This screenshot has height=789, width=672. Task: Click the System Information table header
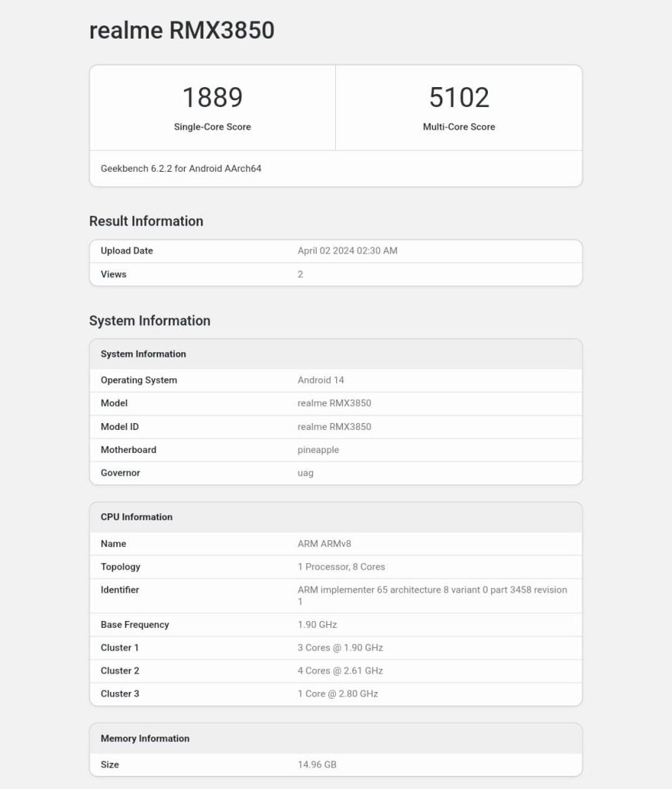tap(143, 354)
